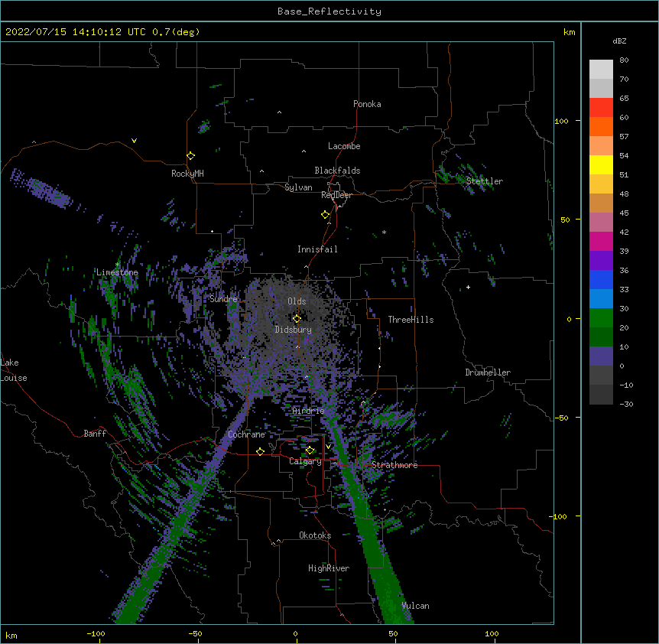Screen dimensions: 659x644
Task: Click the dBZ legend heading
Action: [x=619, y=41]
